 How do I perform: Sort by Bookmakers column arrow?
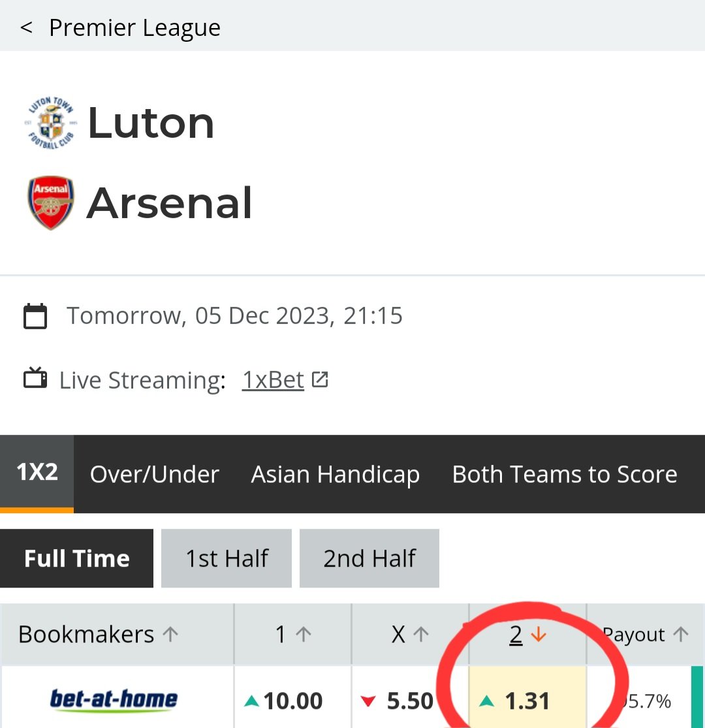tap(170, 634)
